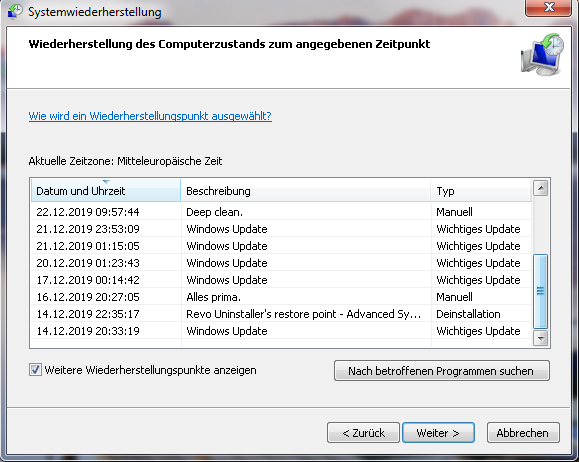Sort by Datum und Uhrzeit column

(106, 191)
